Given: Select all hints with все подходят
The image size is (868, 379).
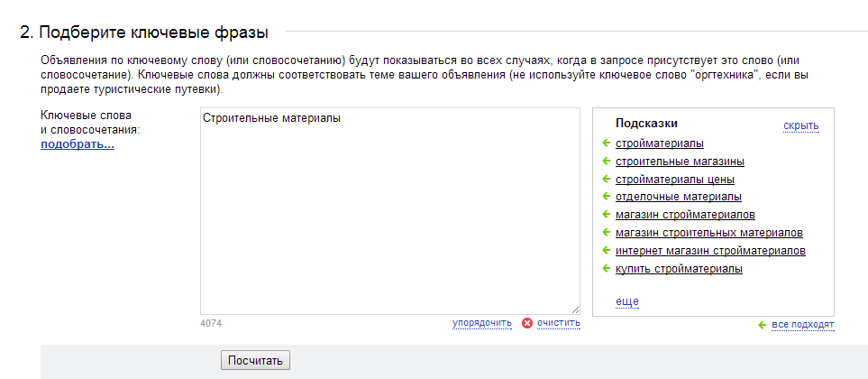Looking at the screenshot, I should [803, 325].
